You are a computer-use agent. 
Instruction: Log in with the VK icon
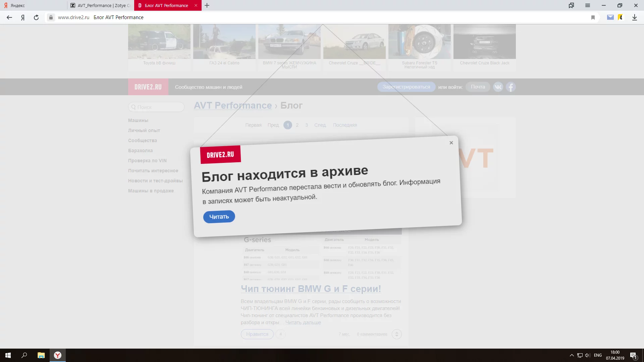(x=498, y=87)
